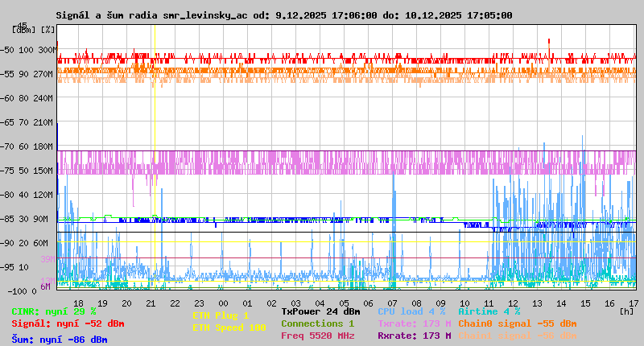Click the -100 0 y-axis label
Screen dimensions: 644x346
pyautogui.click(x=23, y=291)
